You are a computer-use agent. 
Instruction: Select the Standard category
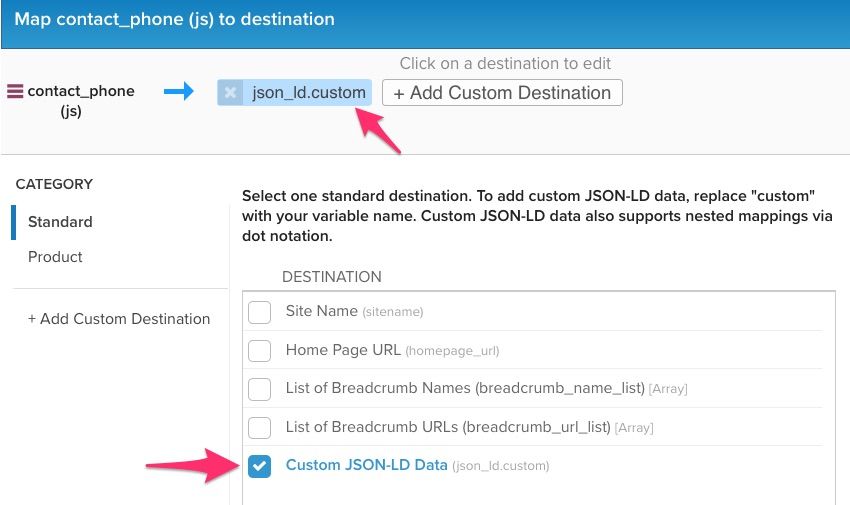[x=60, y=222]
